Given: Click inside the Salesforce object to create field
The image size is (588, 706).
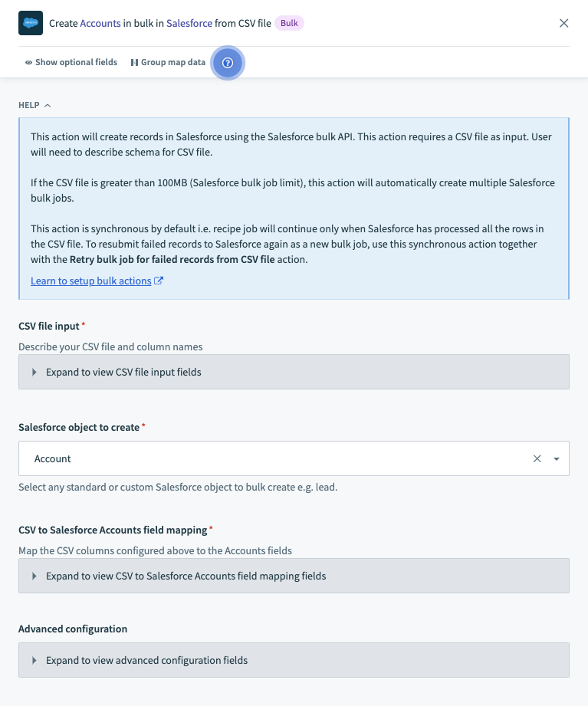Looking at the screenshot, I should click(x=230, y=458).
